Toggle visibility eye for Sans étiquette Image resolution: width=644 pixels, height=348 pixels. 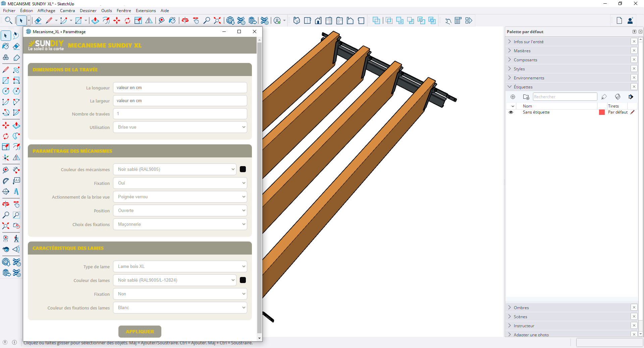click(511, 113)
